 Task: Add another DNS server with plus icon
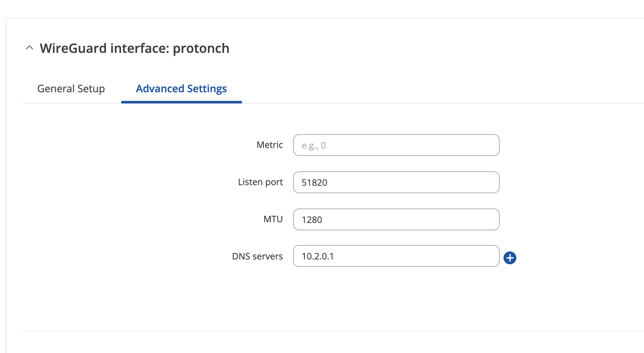[510, 258]
